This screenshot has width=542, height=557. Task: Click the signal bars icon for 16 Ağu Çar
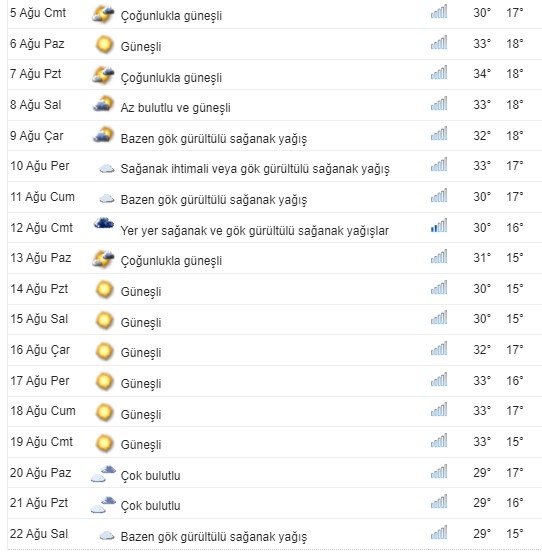click(x=439, y=348)
